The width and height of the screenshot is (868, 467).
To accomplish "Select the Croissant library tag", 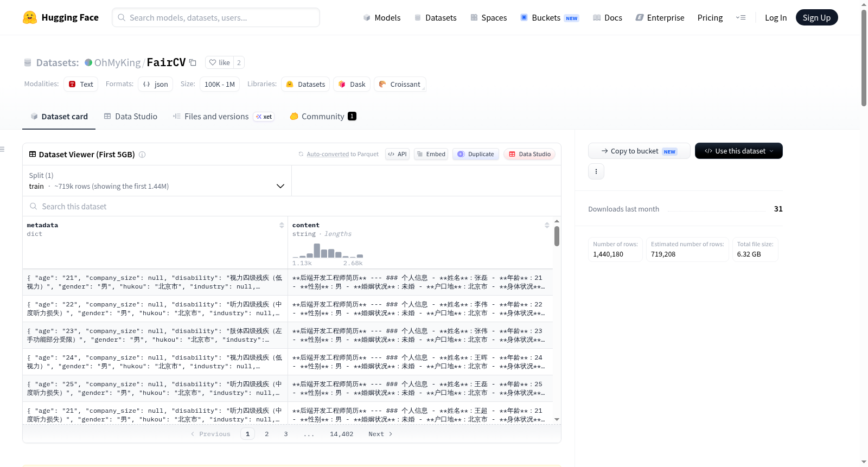I will point(400,84).
